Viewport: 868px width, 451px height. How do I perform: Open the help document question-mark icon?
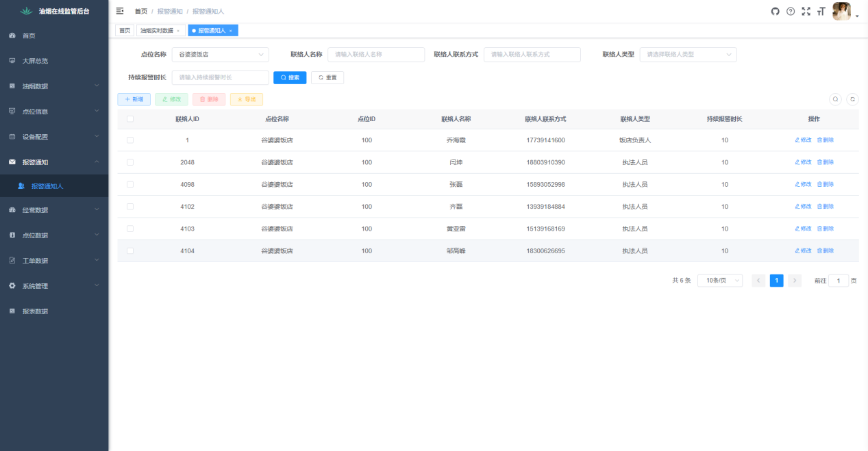(791, 11)
